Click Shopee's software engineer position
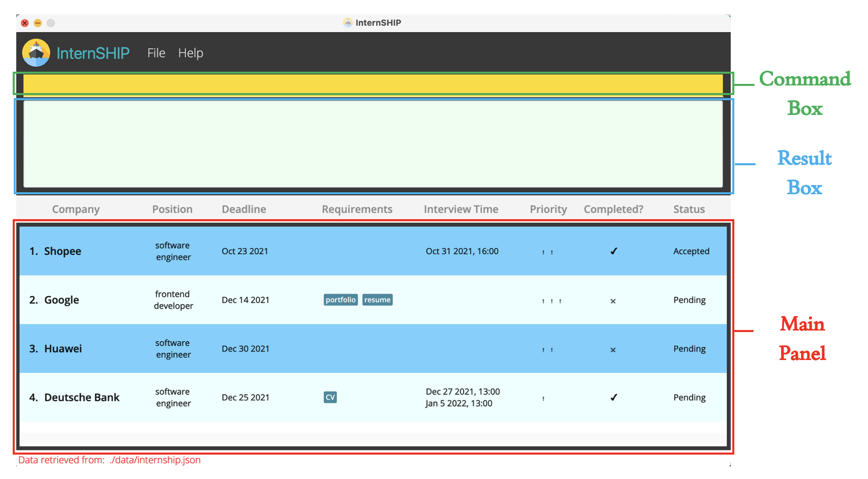This screenshot has height=479, width=868. (x=173, y=251)
